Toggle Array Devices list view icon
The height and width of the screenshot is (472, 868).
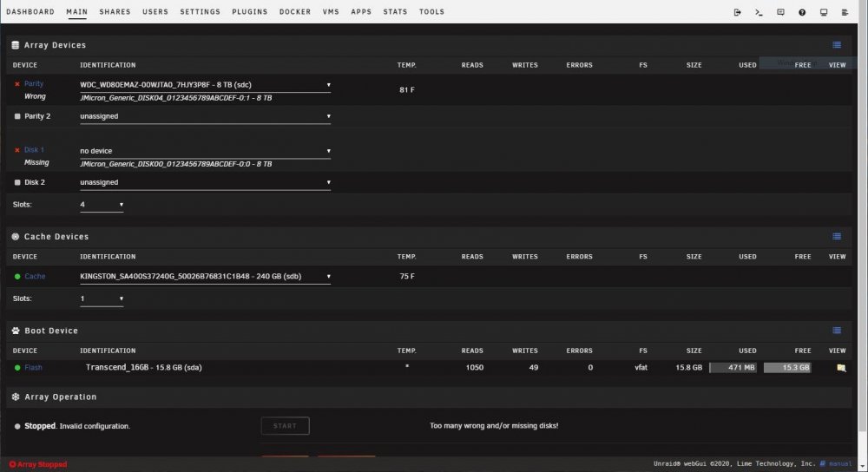point(837,45)
